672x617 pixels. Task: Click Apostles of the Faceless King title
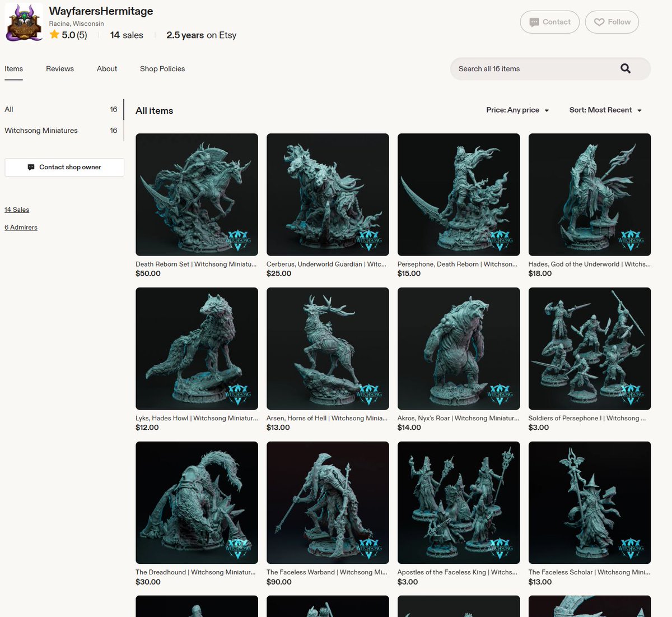coord(458,572)
